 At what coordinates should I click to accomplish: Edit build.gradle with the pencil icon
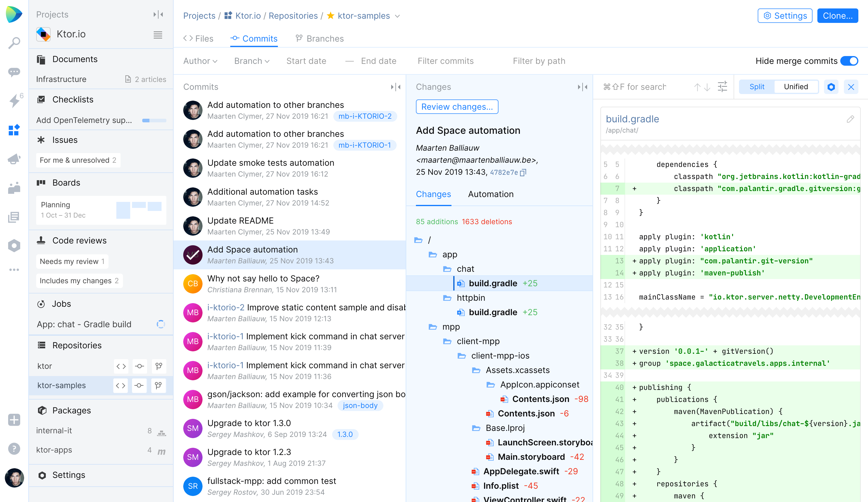850,119
